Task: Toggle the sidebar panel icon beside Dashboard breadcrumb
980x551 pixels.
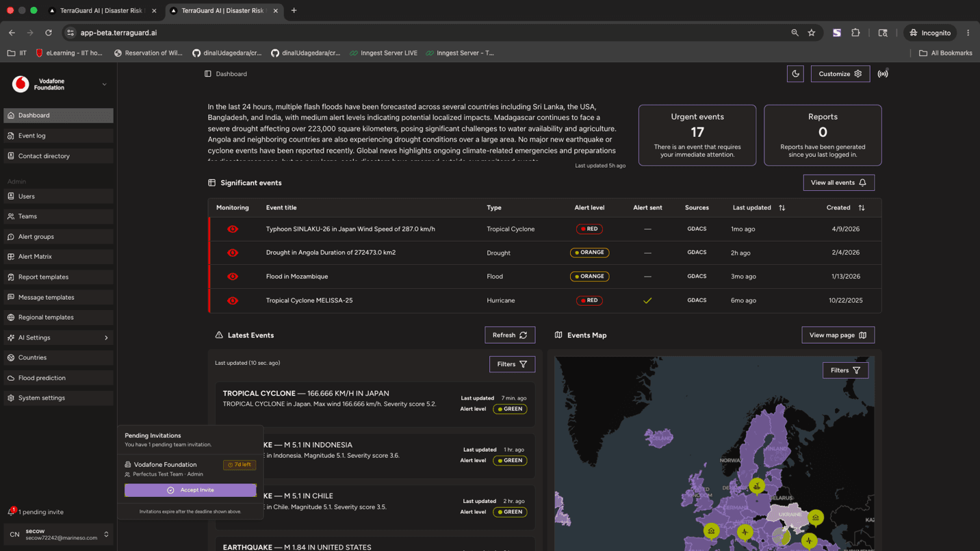Action: tap(208, 74)
